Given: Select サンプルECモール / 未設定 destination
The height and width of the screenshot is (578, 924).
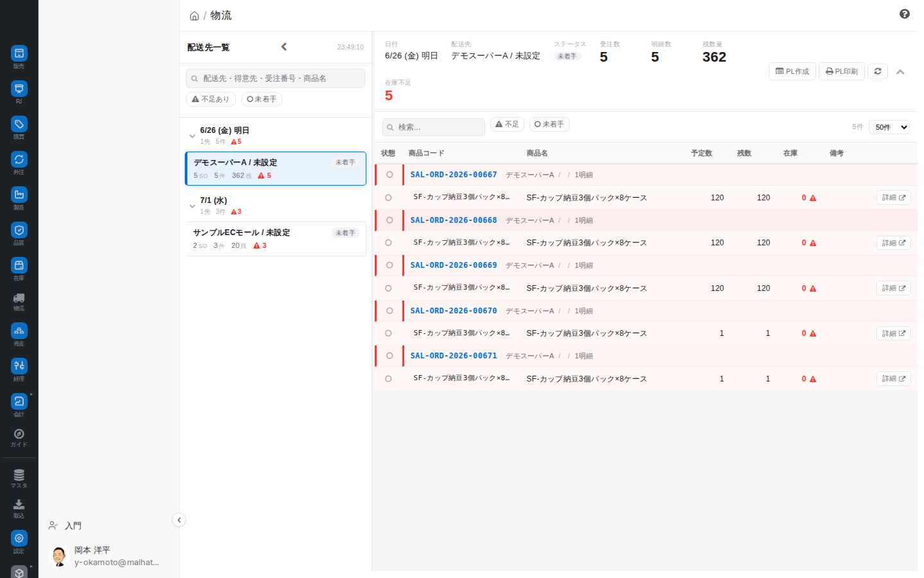Looking at the screenshot, I should click(x=276, y=239).
